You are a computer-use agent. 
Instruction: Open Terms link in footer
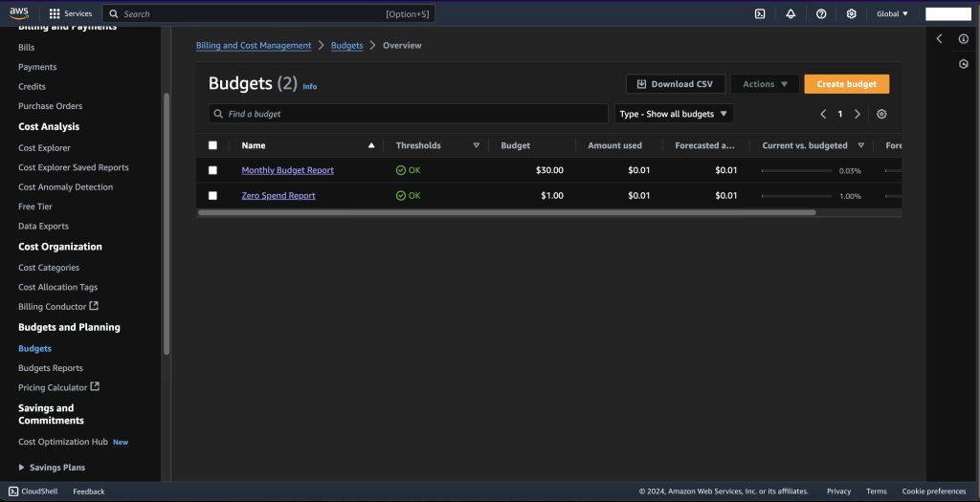(x=877, y=491)
